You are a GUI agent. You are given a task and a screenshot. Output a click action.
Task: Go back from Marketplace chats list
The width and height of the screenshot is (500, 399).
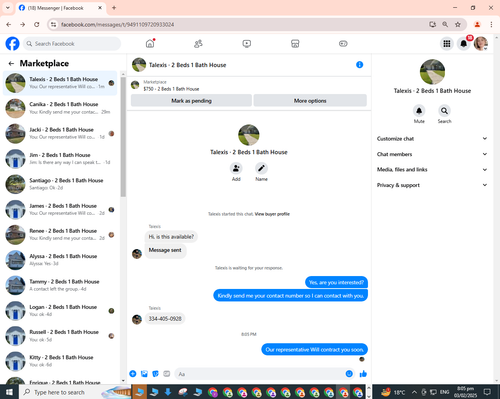(11, 63)
